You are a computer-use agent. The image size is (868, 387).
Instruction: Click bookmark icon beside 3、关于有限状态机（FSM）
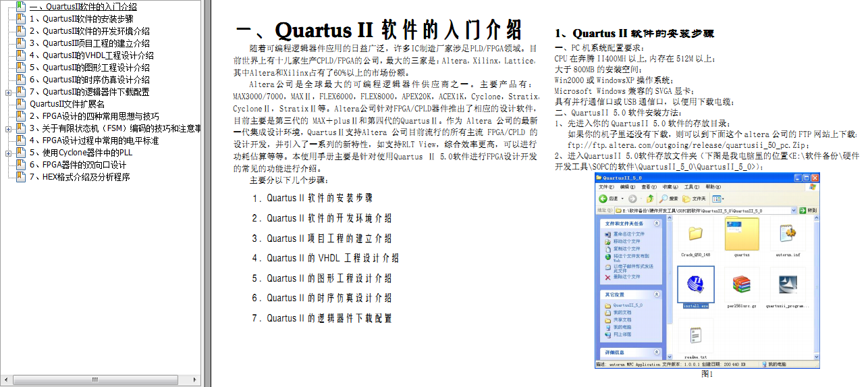[x=21, y=128]
